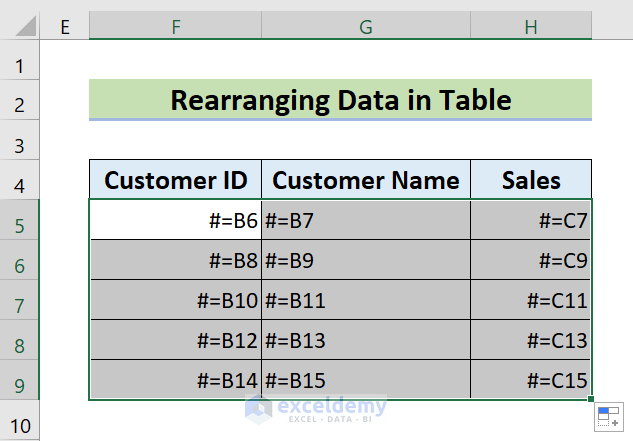Select row 5 header
The height and width of the screenshot is (441, 633).
tap(19, 225)
